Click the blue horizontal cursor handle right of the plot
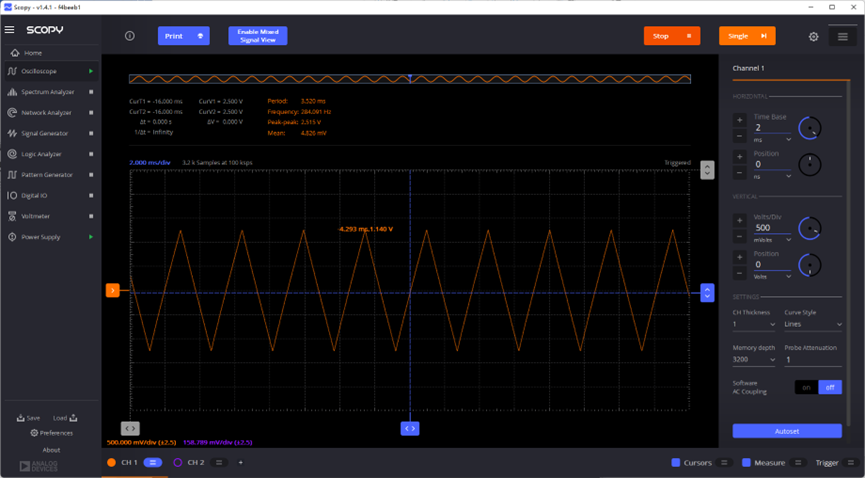Screen dimensions: 865x478 coord(707,293)
